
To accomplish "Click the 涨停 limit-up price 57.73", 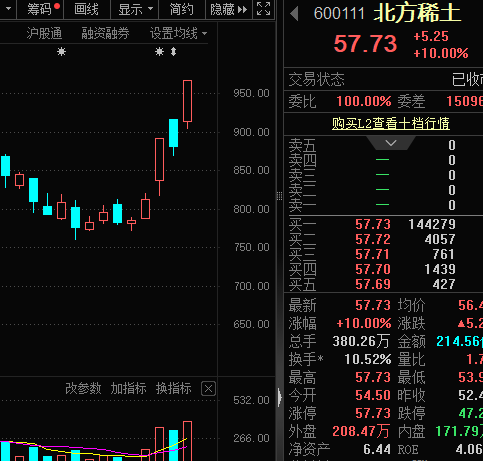I will tap(373, 413).
